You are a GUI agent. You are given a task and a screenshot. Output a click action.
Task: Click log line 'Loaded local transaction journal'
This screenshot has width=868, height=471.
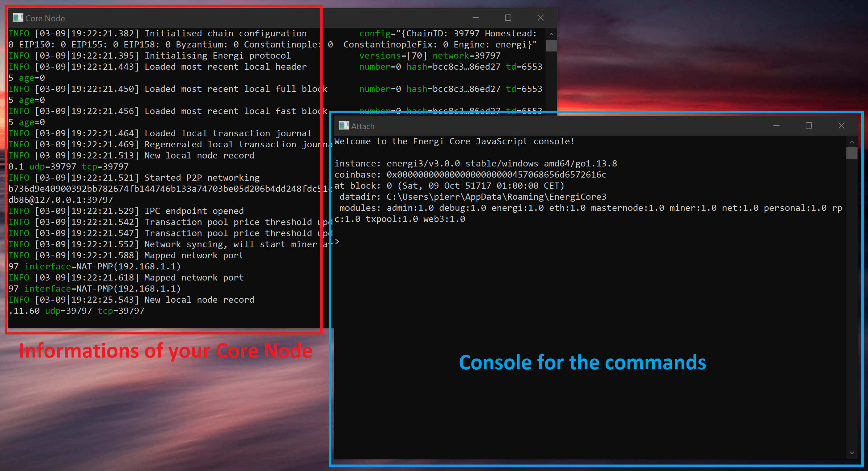[x=228, y=133]
